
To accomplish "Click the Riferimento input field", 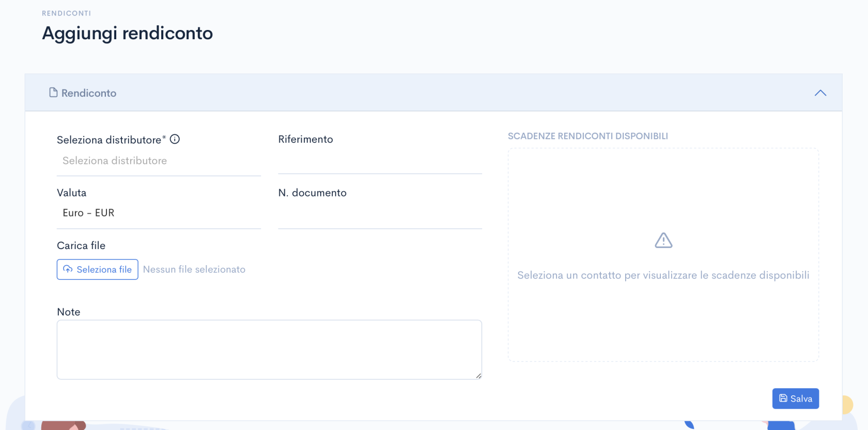I will (x=380, y=161).
